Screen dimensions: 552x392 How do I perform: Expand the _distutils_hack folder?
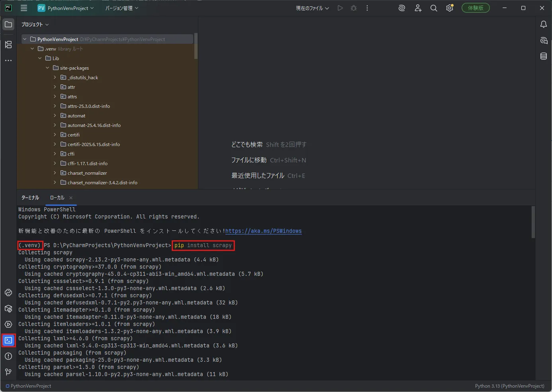(x=55, y=77)
